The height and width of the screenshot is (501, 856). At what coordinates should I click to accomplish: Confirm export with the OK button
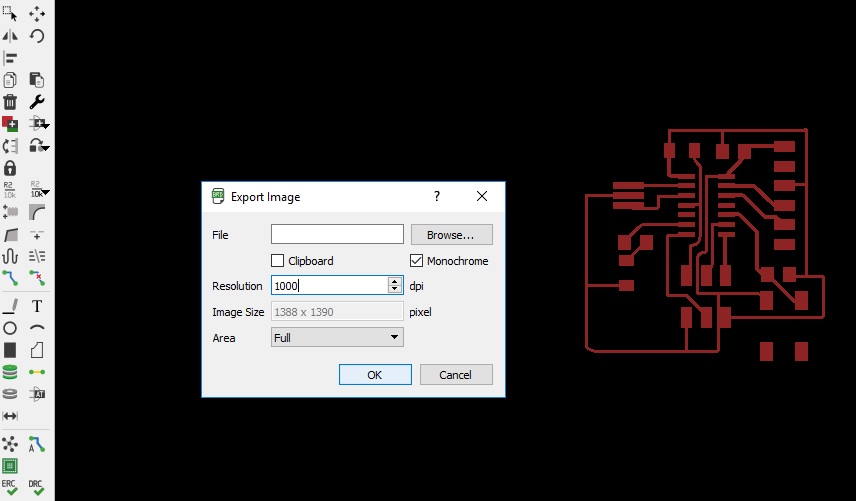pos(375,375)
